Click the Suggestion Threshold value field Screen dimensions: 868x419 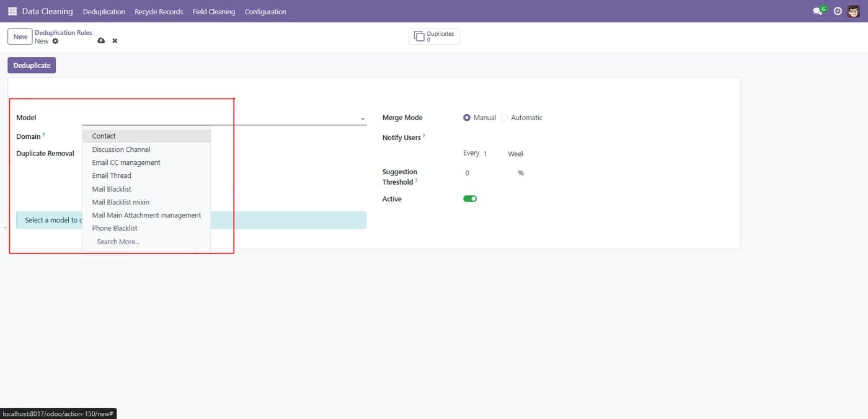coord(489,173)
